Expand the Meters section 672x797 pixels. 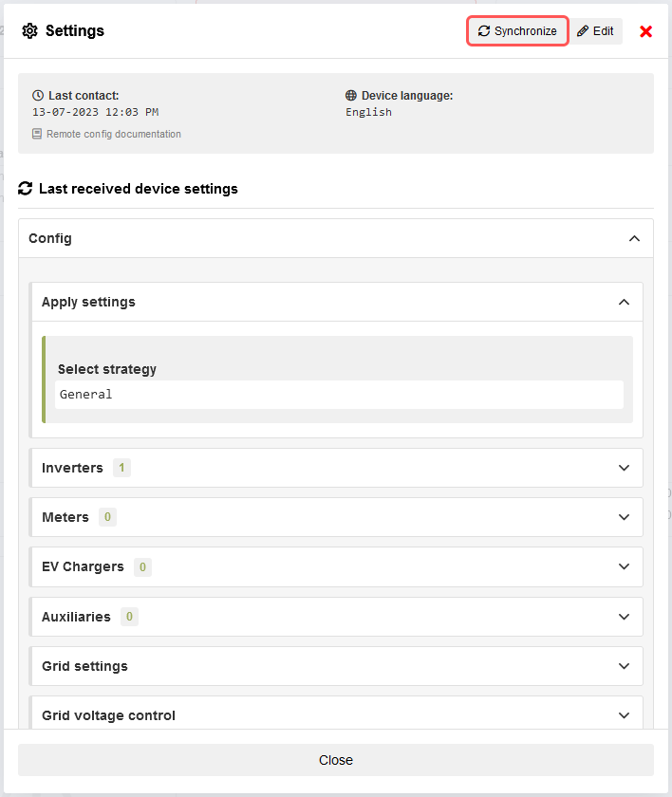click(x=624, y=517)
